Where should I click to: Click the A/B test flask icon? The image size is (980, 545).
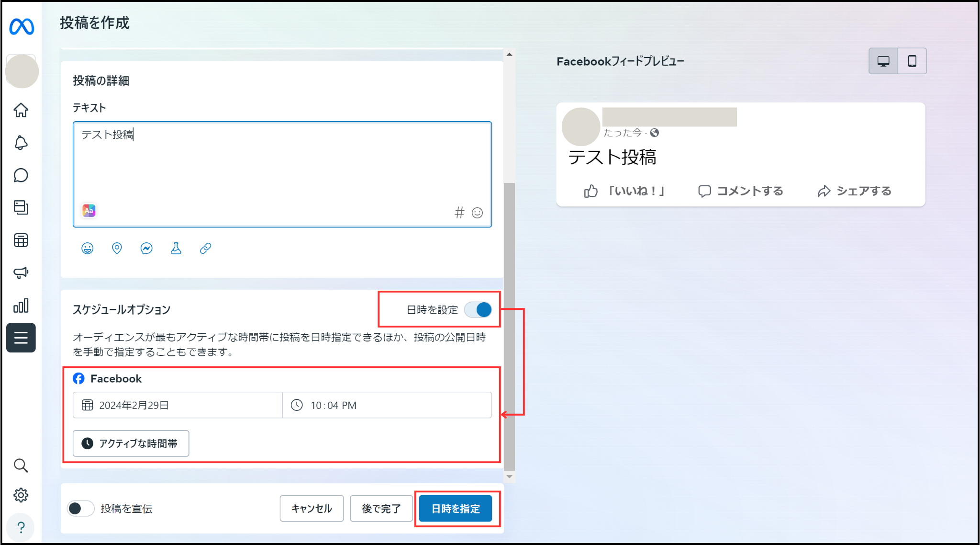(x=176, y=248)
